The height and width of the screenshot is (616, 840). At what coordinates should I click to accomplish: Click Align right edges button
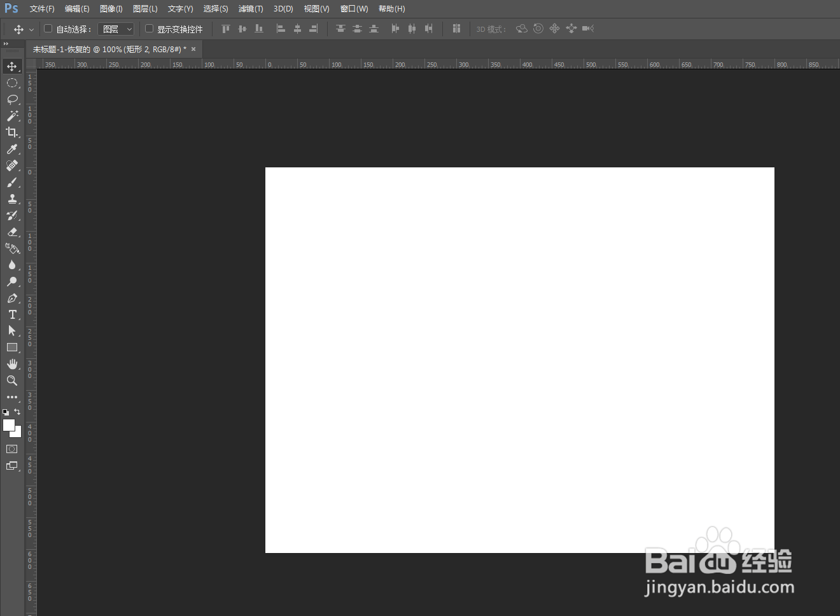pos(314,29)
